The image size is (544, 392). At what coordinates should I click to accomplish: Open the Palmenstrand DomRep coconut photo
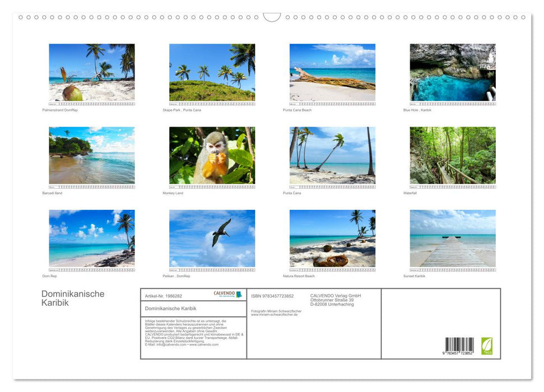91,72
